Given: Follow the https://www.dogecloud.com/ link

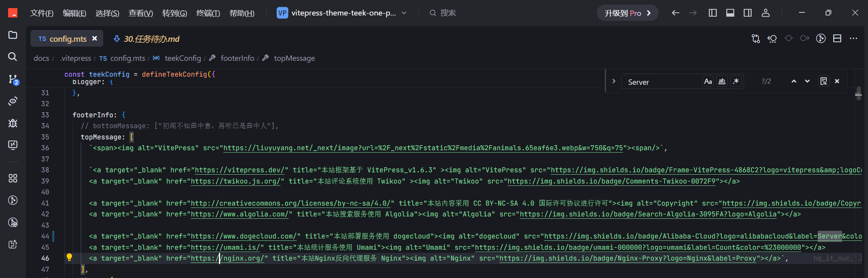Looking at the screenshot, I should pos(244,236).
